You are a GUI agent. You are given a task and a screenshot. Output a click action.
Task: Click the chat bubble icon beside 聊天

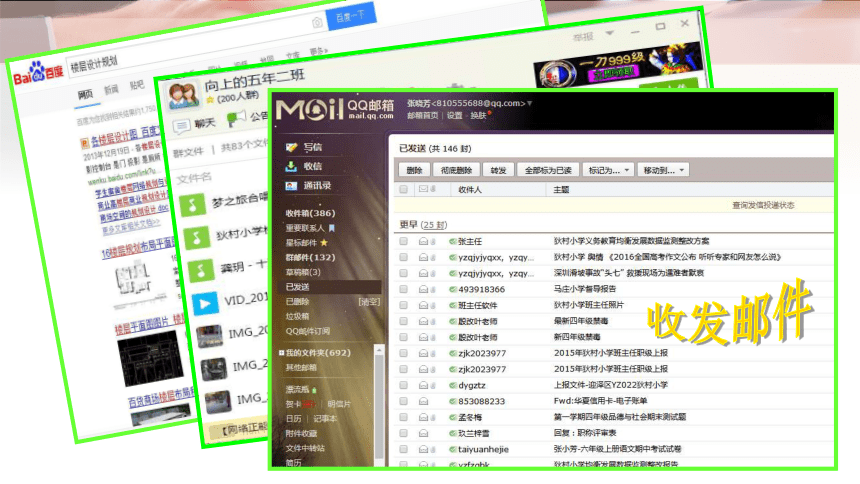tap(182, 126)
